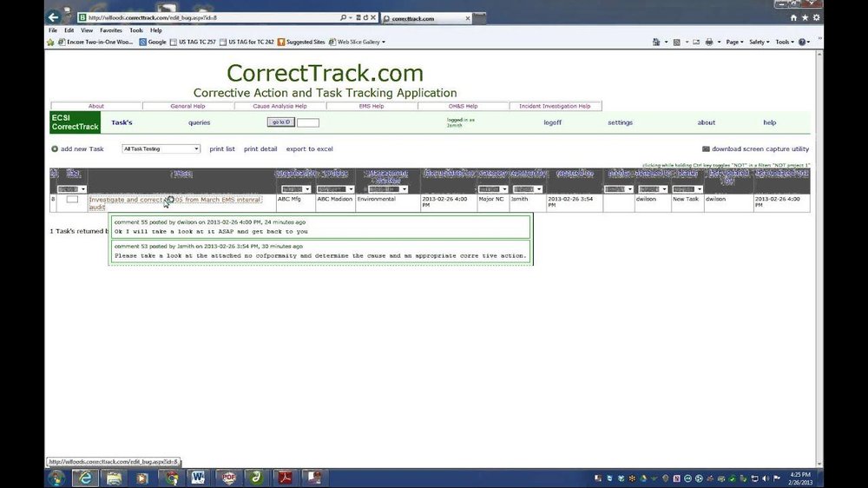Expand the Safety menu in IE command bar

pos(759,42)
